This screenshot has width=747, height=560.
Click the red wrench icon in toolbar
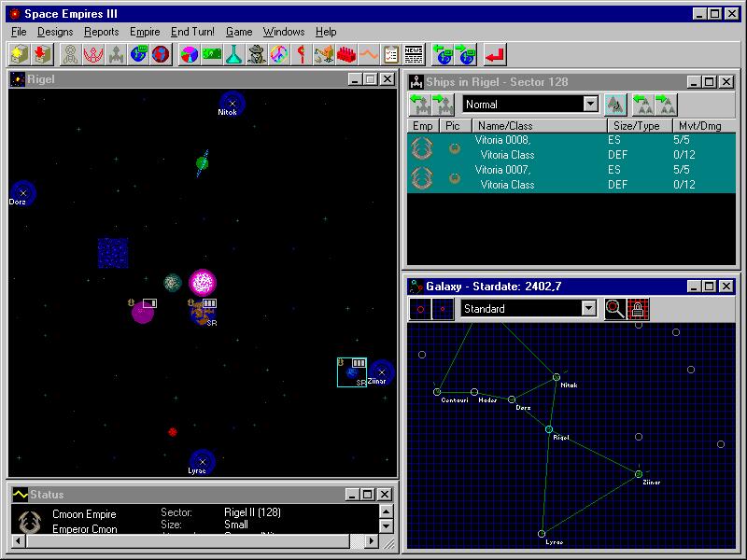coord(301,55)
